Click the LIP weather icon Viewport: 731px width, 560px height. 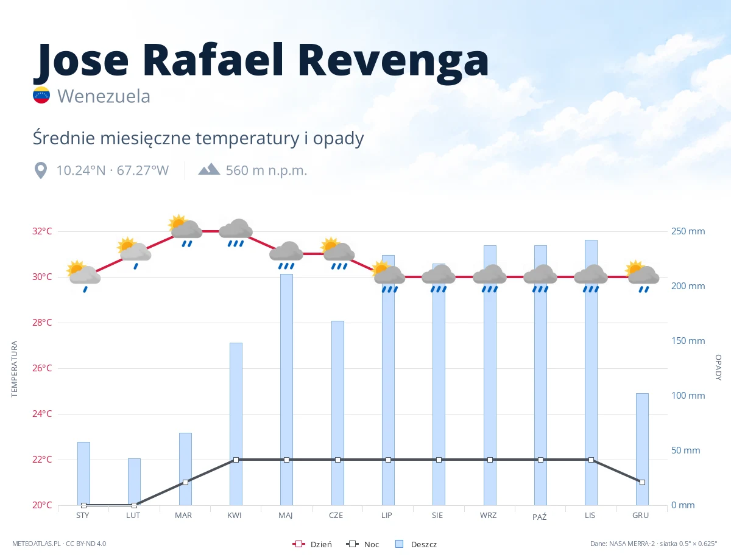(388, 276)
